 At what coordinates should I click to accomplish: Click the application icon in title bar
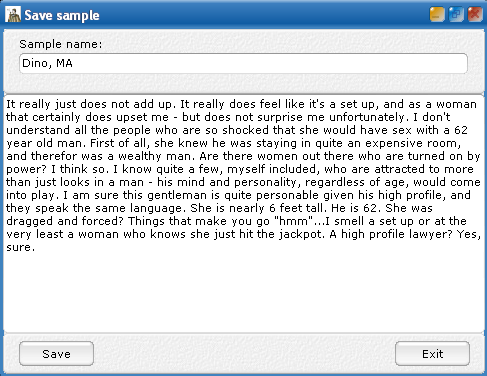13,15
